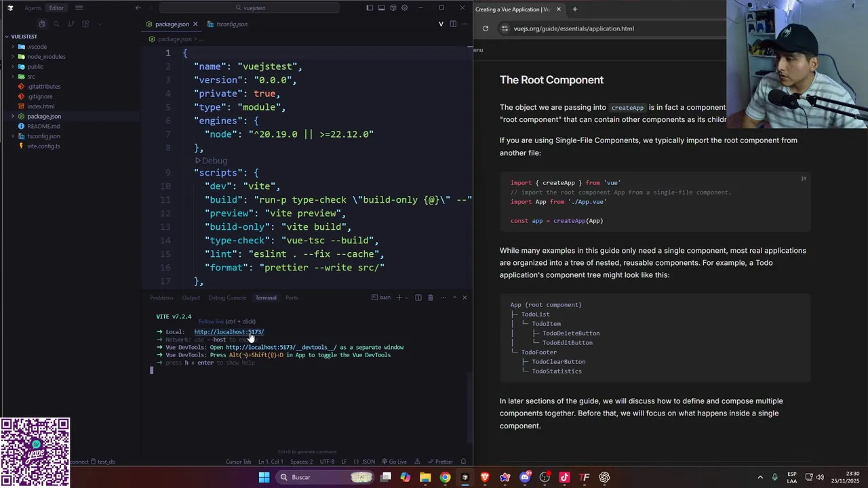The height and width of the screenshot is (488, 868).
Task: Close the package.json tab
Action: (195, 24)
